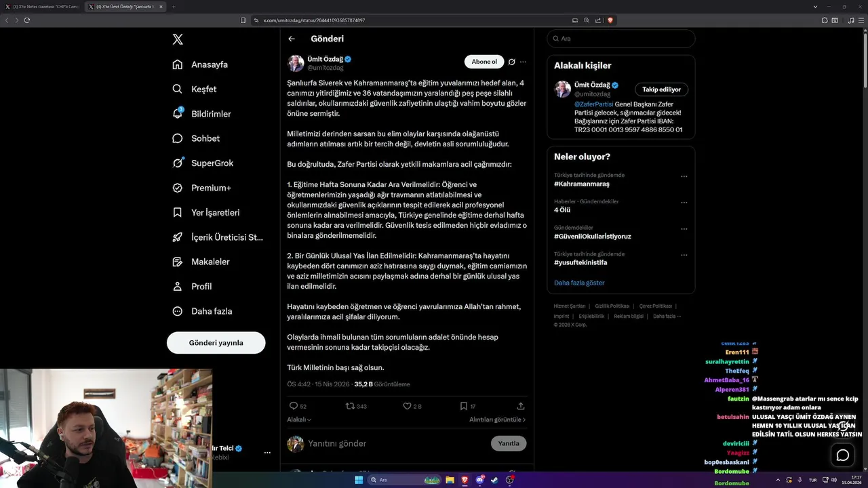Viewport: 868px width, 488px height.
Task: Click the Abone ol button
Action: click(484, 62)
